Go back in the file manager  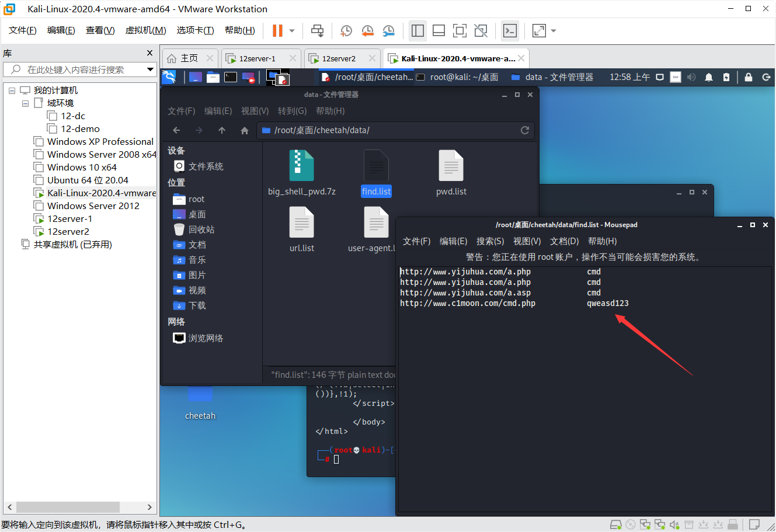pos(176,130)
